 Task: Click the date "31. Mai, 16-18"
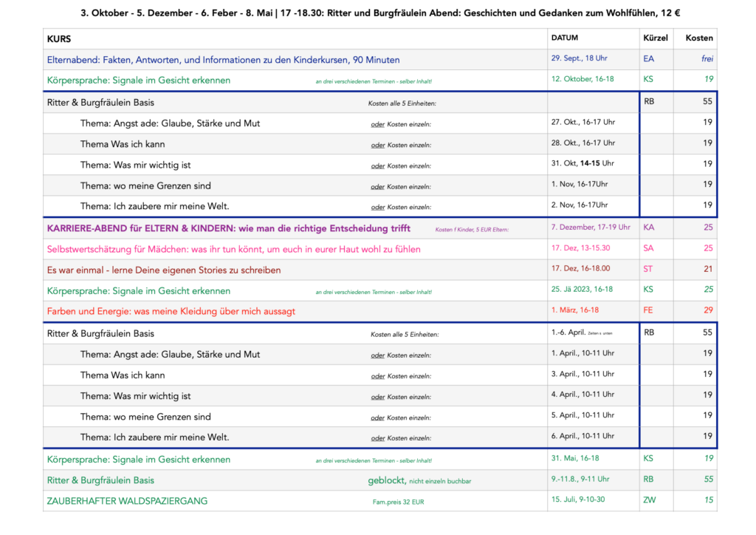coord(575,458)
